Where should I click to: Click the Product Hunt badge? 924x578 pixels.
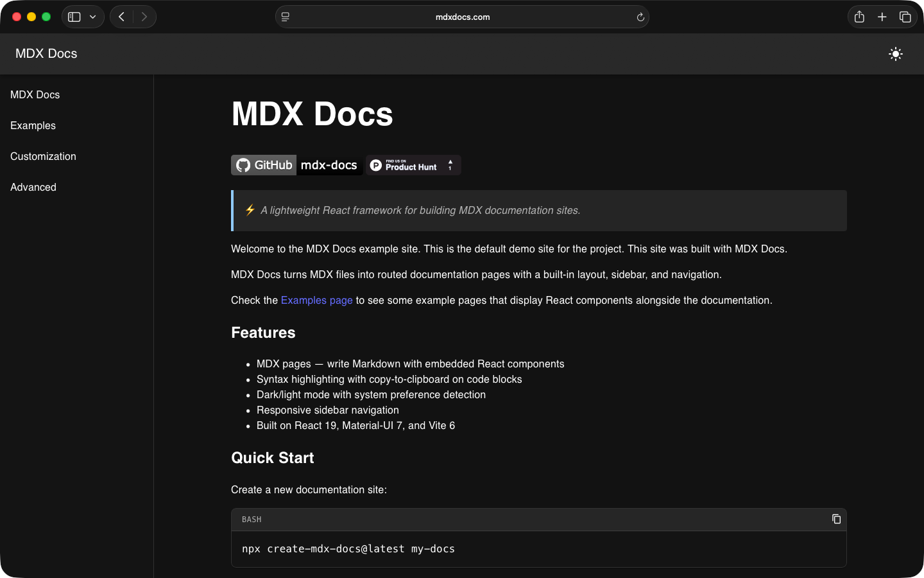coord(413,165)
